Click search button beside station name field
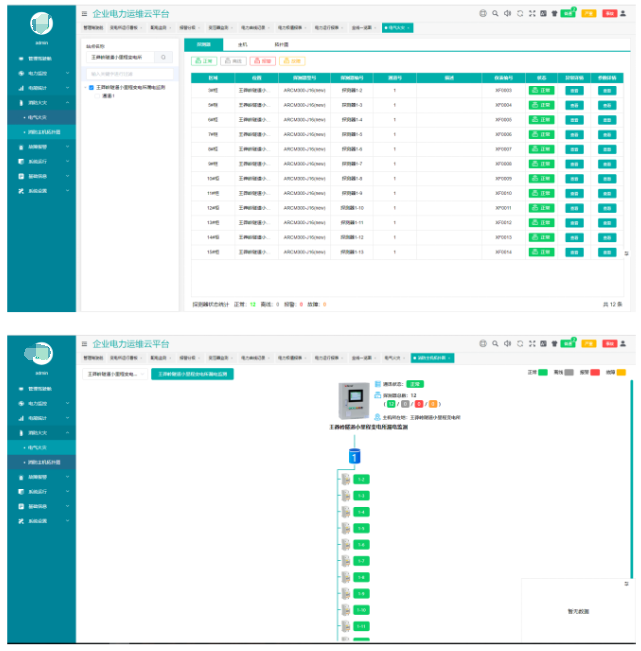Viewport: 641px width, 651px height. click(x=164, y=57)
